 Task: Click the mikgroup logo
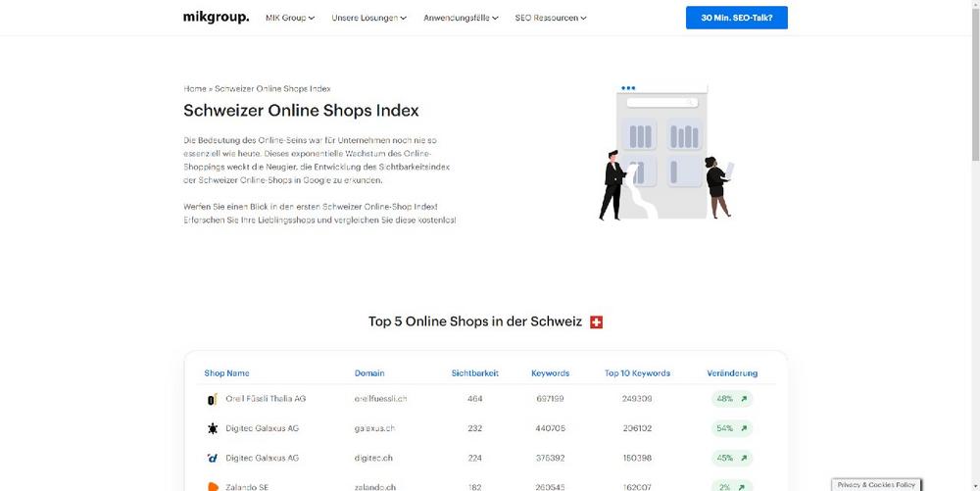216,18
